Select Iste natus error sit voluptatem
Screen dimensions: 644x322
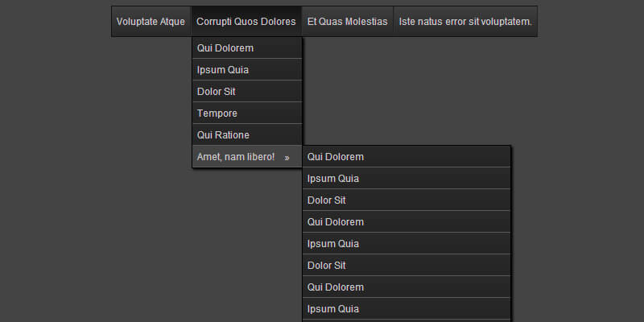(x=465, y=22)
